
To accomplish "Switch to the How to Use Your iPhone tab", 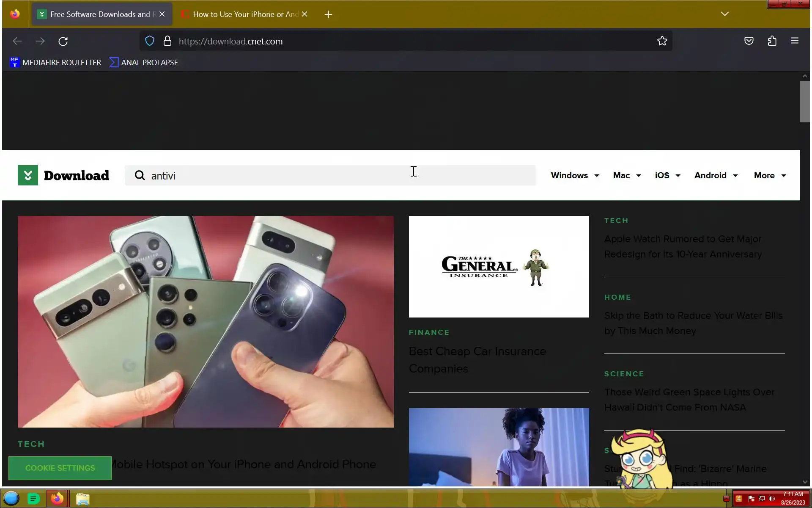I will tap(245, 14).
